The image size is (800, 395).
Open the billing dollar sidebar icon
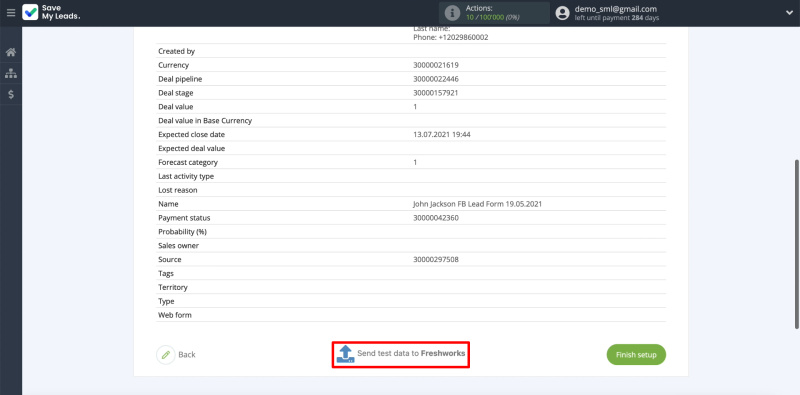click(11, 94)
